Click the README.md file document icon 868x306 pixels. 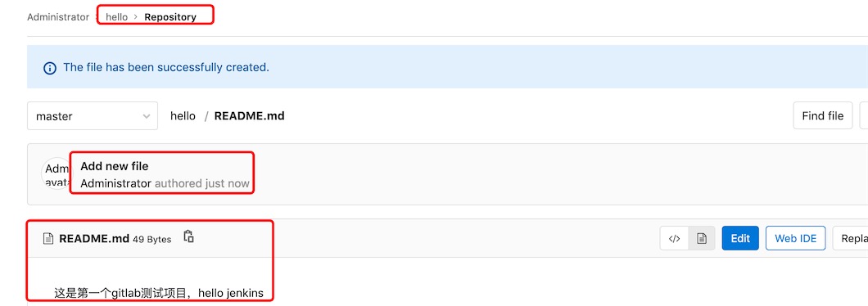48,239
